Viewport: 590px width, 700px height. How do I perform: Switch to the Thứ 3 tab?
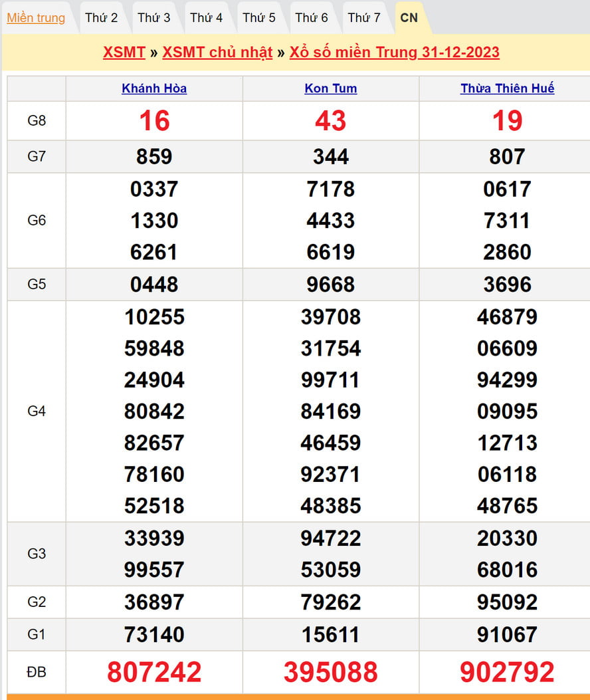[x=153, y=18]
